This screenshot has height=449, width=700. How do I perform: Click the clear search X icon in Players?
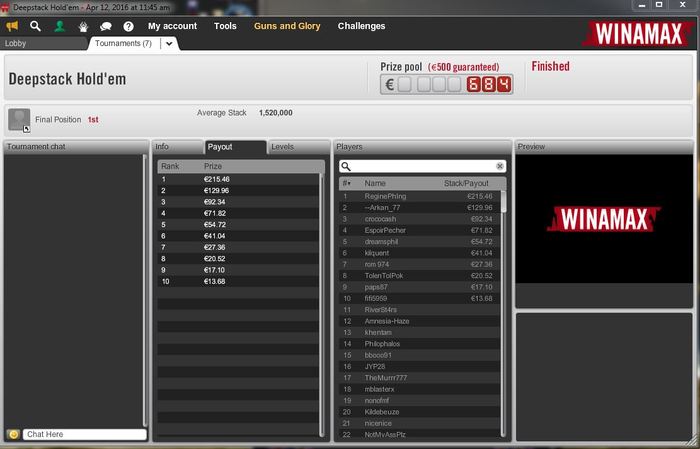coord(500,166)
